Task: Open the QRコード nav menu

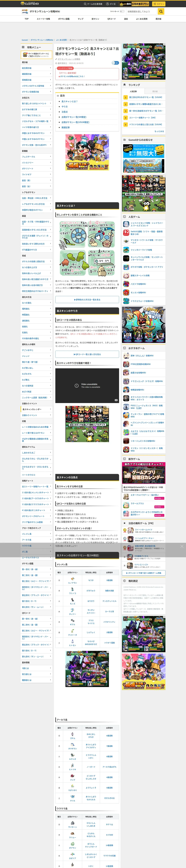Action: point(111,19)
